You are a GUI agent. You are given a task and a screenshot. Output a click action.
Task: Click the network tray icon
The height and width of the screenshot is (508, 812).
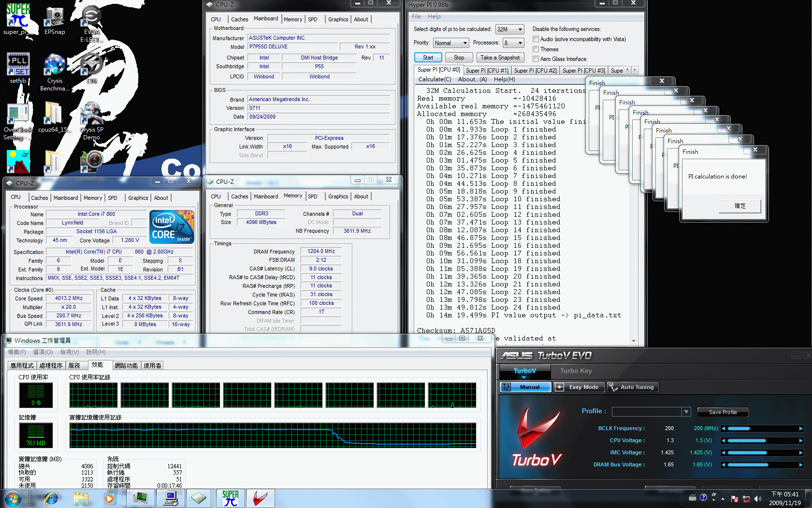coord(746,499)
